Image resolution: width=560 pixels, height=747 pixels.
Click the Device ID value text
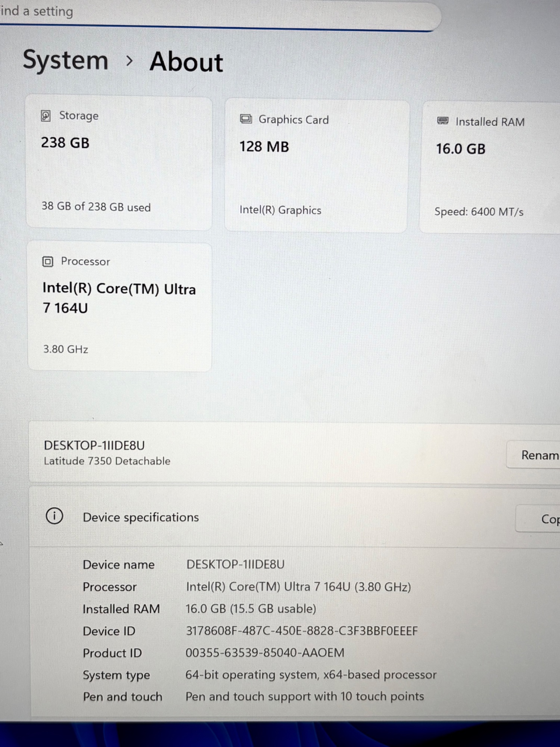coord(302,631)
